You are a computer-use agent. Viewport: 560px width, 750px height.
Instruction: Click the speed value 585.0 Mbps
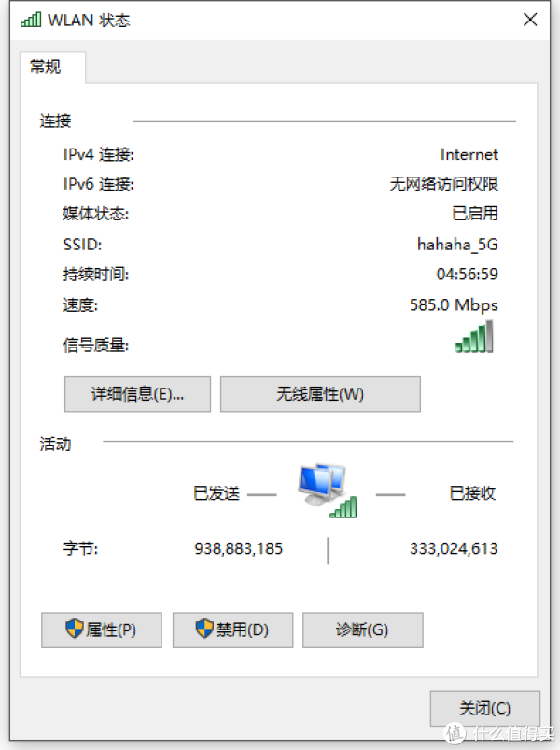(x=454, y=304)
